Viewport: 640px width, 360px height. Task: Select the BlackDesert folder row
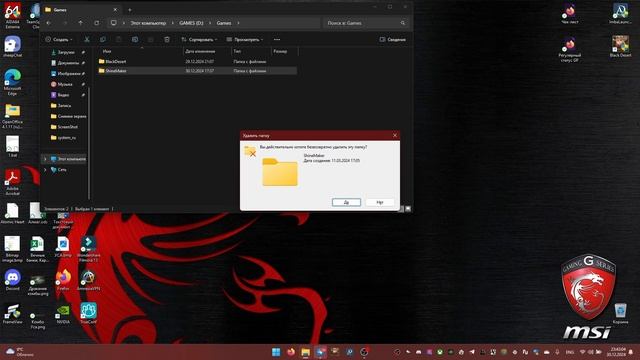click(x=197, y=61)
